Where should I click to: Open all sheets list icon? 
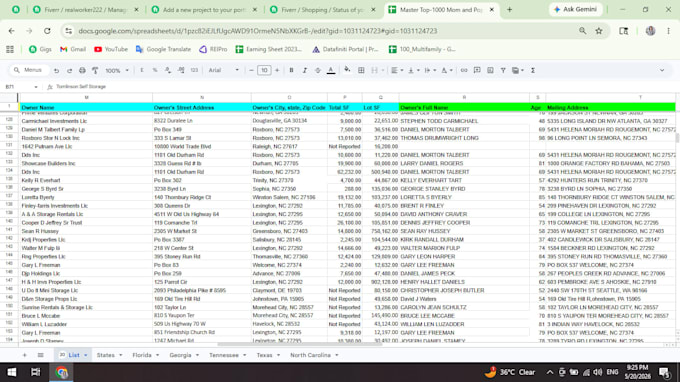[40, 355]
